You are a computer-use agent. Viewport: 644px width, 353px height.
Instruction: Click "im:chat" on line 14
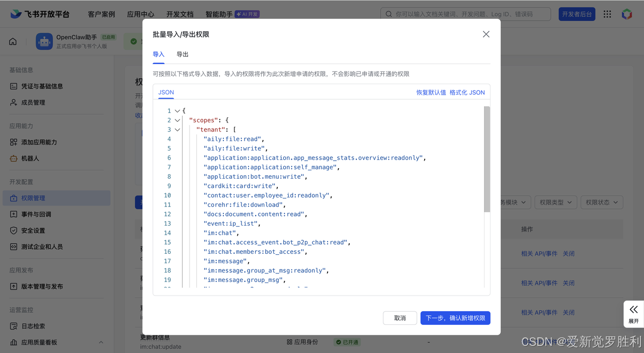(219, 233)
